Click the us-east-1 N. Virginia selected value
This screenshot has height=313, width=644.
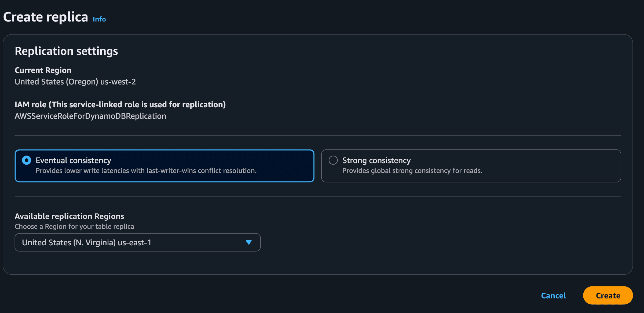(86, 242)
